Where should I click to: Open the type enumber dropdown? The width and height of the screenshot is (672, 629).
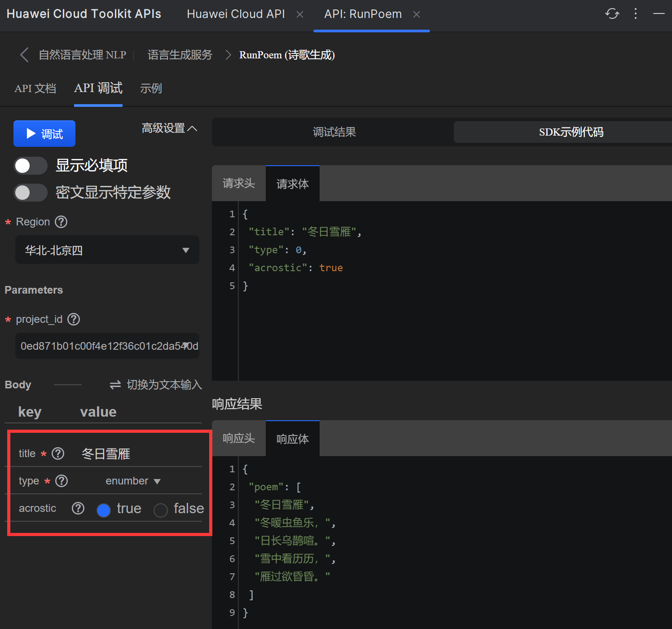(133, 481)
